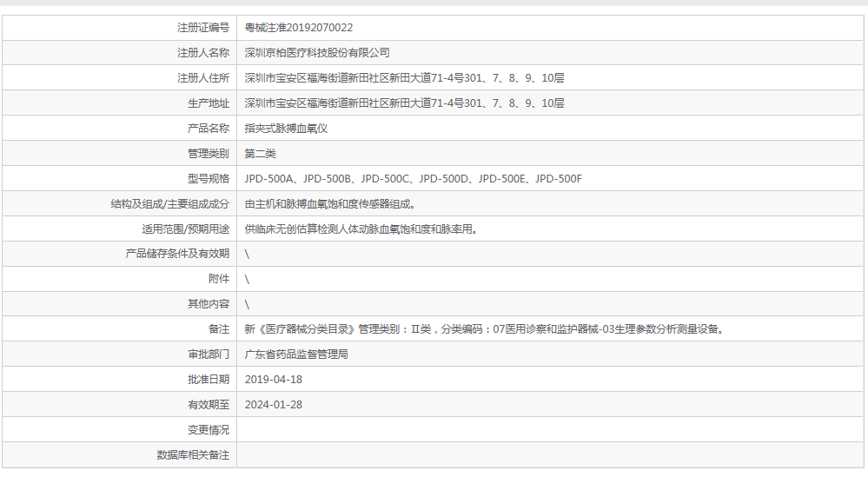Select the 审批部门 label
Screen dimensions: 868x477
point(209,354)
